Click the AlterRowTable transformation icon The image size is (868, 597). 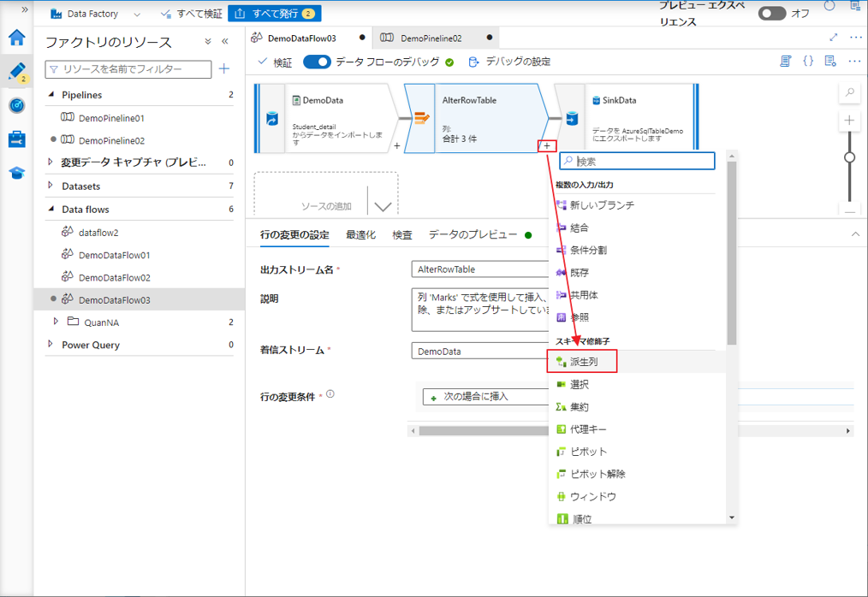point(422,118)
